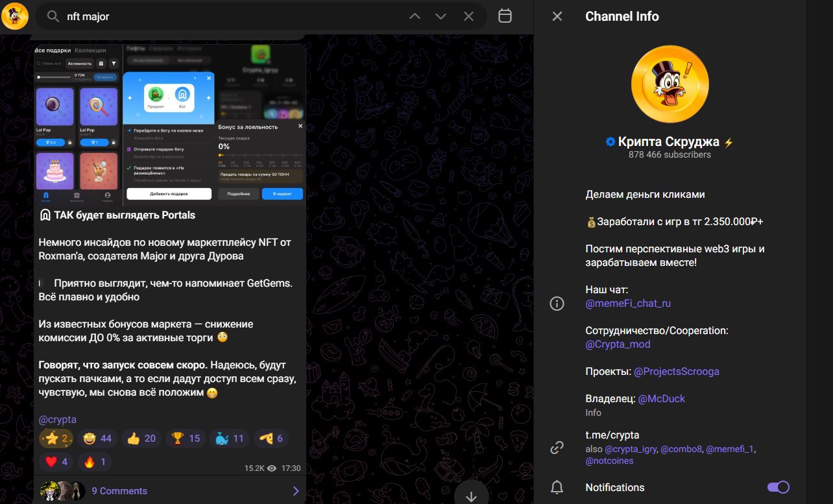
Task: Click the thumbs up reaction 20
Action: pyautogui.click(x=142, y=438)
